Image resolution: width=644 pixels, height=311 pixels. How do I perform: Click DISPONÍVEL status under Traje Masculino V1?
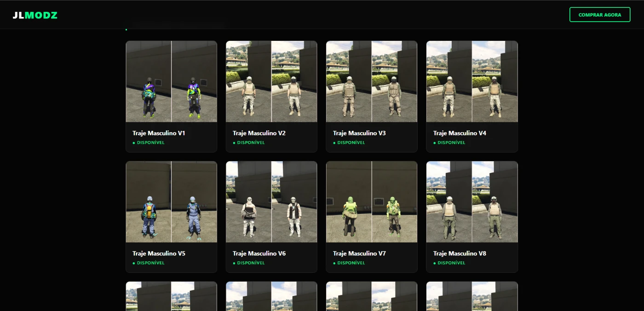150,143
